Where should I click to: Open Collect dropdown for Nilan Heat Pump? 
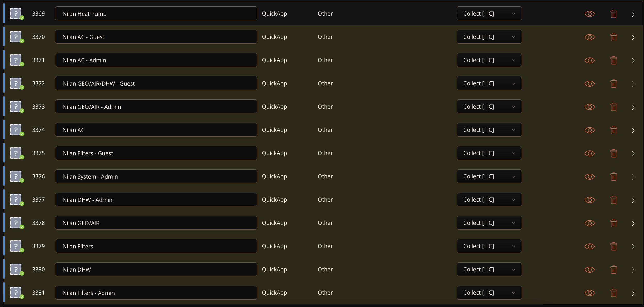point(489,13)
